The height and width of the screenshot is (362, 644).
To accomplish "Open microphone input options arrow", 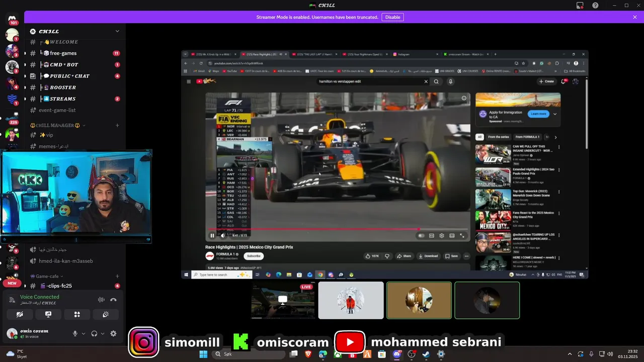I will click(84, 333).
